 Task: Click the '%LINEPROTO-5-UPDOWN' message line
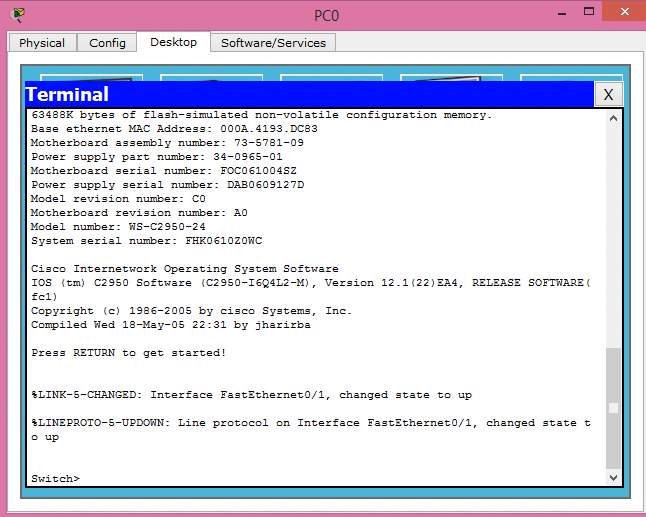(x=311, y=430)
